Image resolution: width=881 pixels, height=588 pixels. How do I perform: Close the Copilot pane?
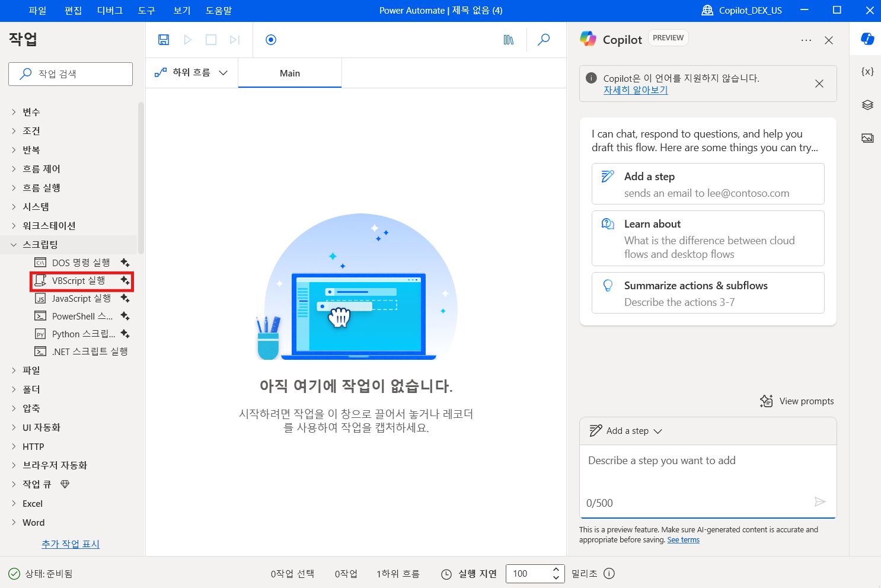pos(829,40)
